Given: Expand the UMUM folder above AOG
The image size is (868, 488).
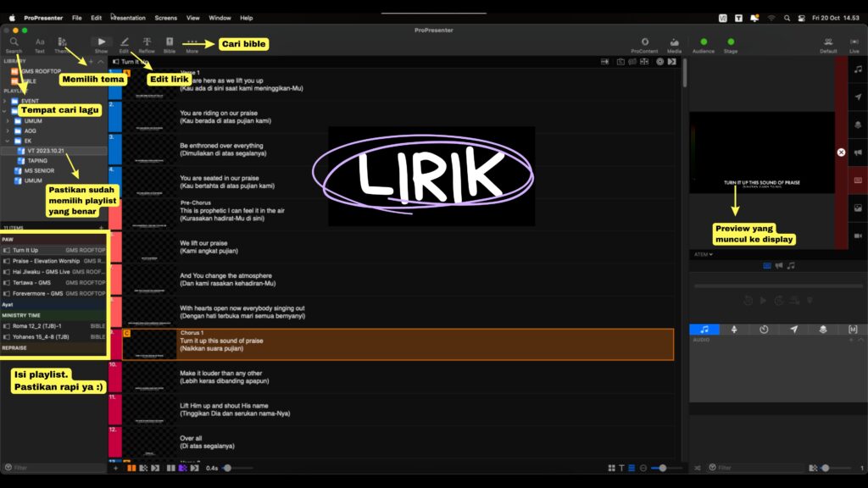Looking at the screenshot, I should [x=8, y=121].
